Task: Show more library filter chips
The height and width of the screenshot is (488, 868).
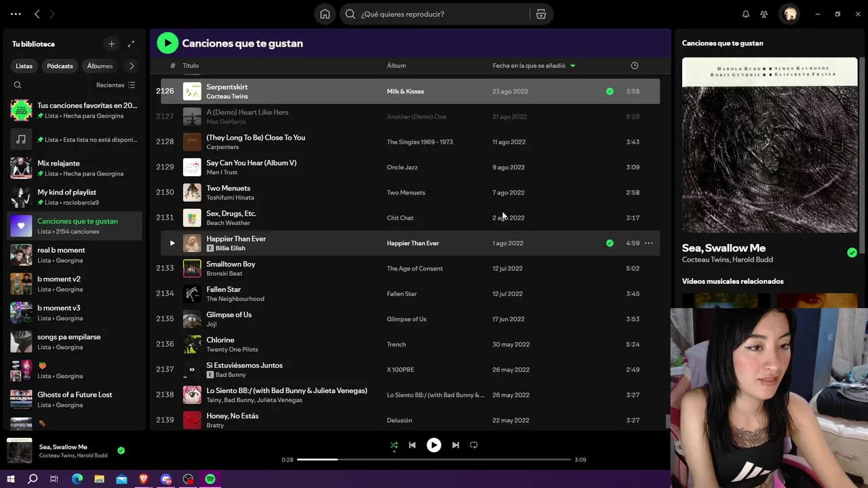Action: [132, 66]
